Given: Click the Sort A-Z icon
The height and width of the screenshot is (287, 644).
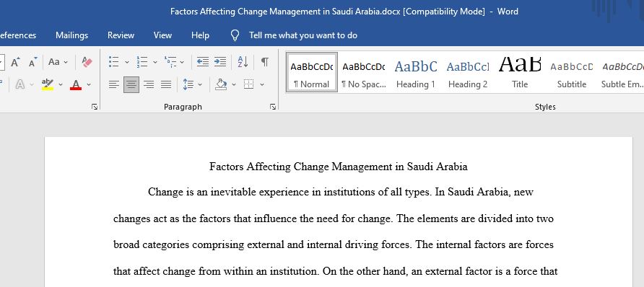Looking at the screenshot, I should (243, 62).
